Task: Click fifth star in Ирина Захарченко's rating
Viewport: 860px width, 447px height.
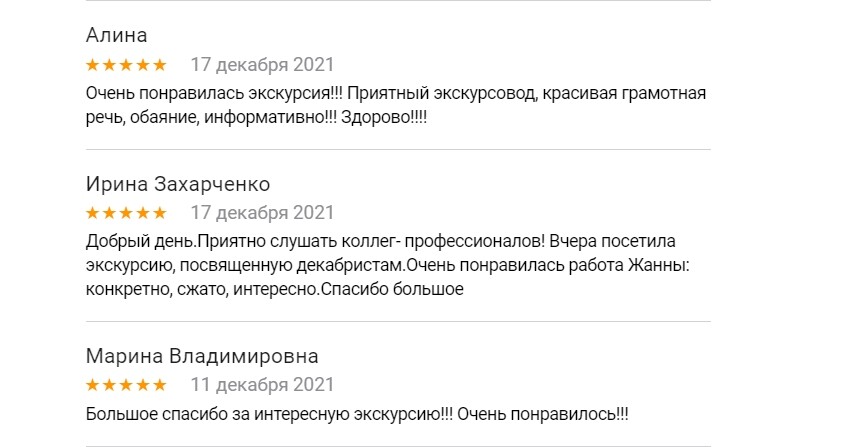Action: pos(159,213)
